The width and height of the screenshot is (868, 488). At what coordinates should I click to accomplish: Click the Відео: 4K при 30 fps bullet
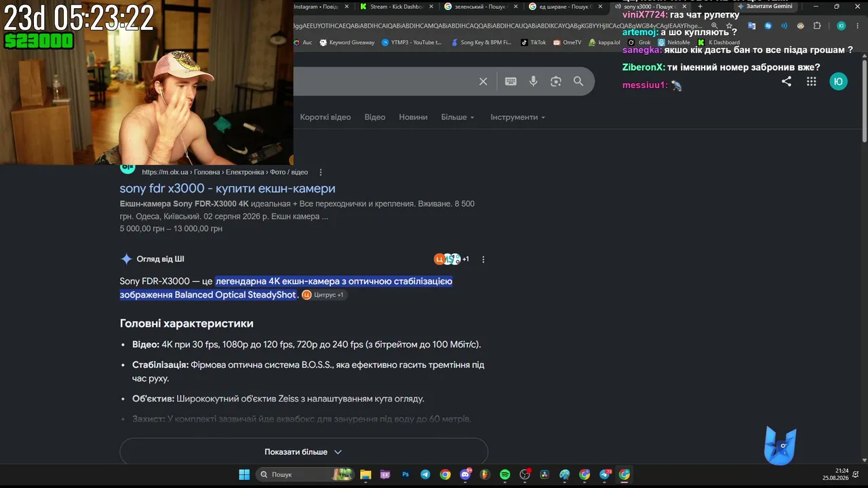click(307, 344)
